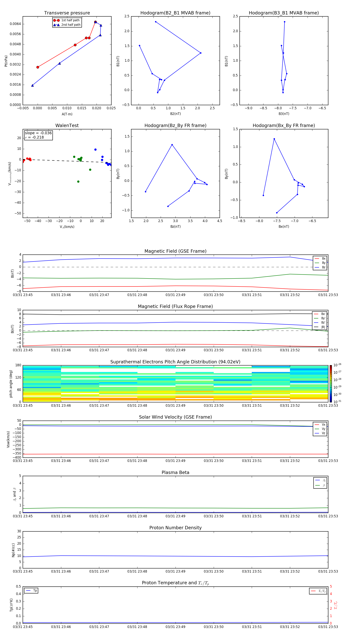Select the "Hodogram(B3_B1 MVAB frame)" title

[284, 13]
